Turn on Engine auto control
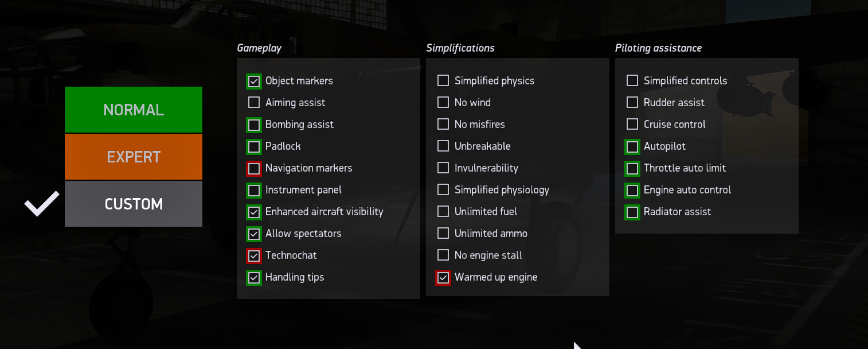 pos(632,190)
